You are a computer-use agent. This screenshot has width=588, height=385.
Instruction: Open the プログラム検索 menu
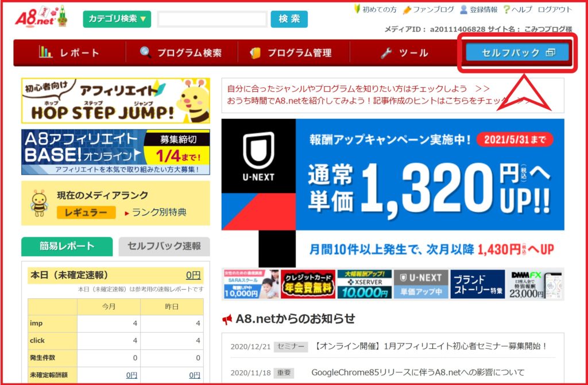181,52
